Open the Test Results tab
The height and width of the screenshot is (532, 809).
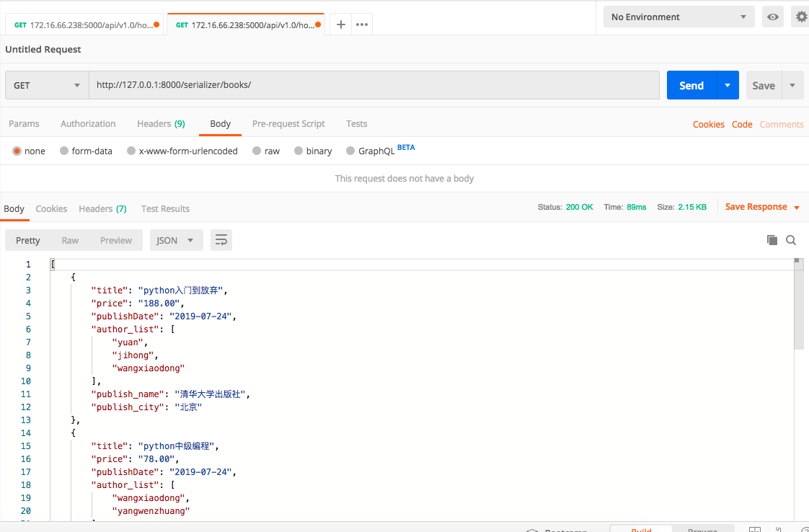(165, 208)
